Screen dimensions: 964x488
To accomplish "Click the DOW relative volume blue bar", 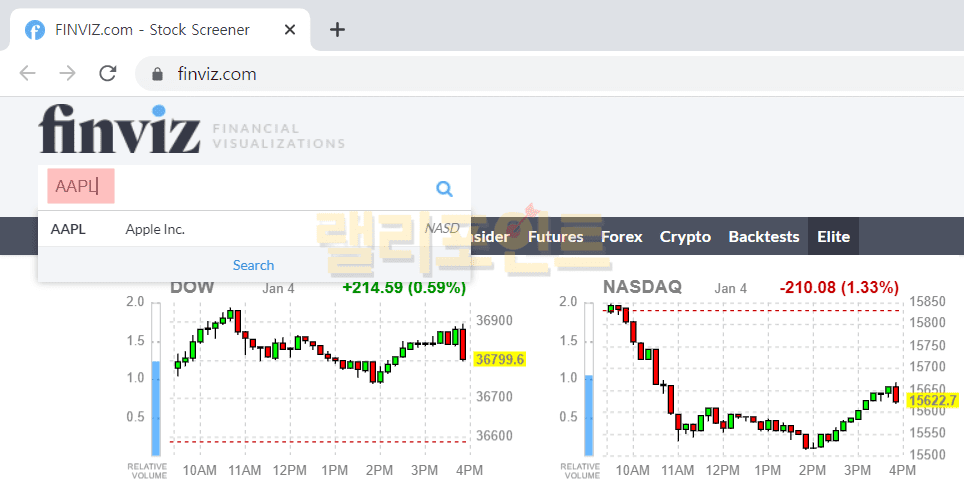I will tap(156, 407).
